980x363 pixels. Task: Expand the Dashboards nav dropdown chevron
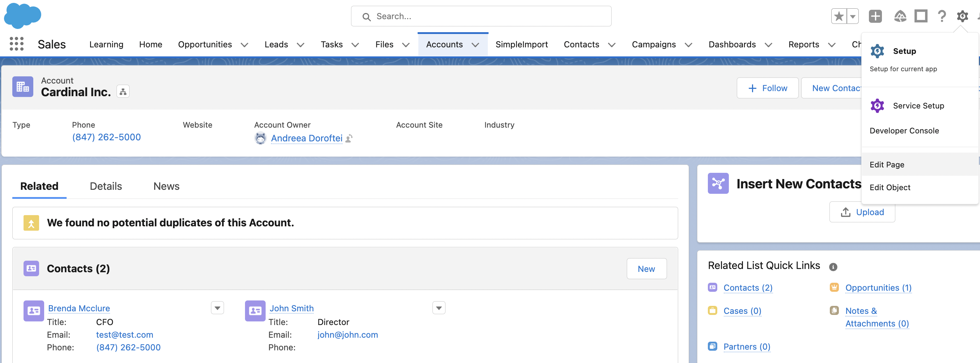pos(769,45)
